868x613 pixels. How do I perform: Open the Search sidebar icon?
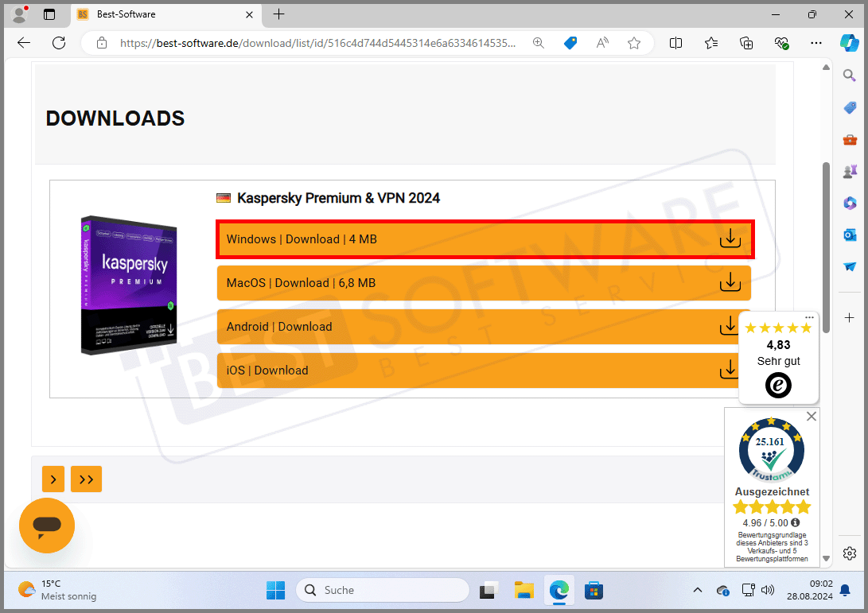[849, 75]
